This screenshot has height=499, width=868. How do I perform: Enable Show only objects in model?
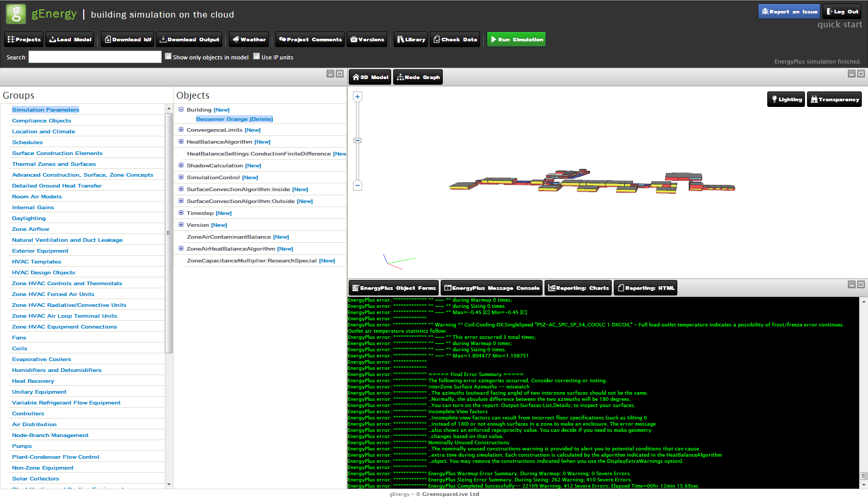168,56
